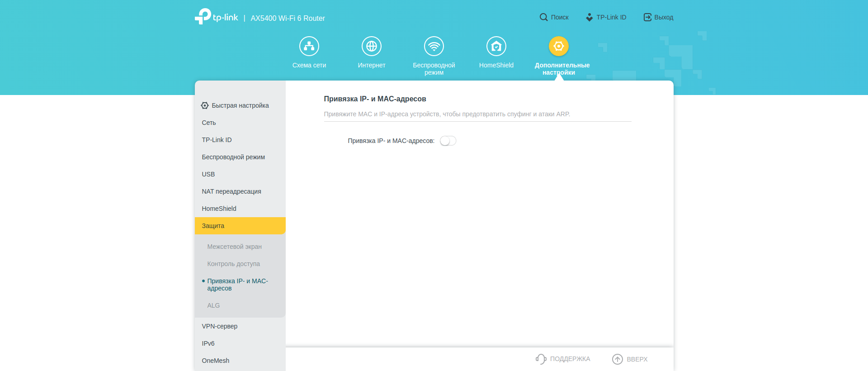The height and width of the screenshot is (371, 868).
Task: Open TP-Link ID in the top bar
Action: click(x=606, y=17)
